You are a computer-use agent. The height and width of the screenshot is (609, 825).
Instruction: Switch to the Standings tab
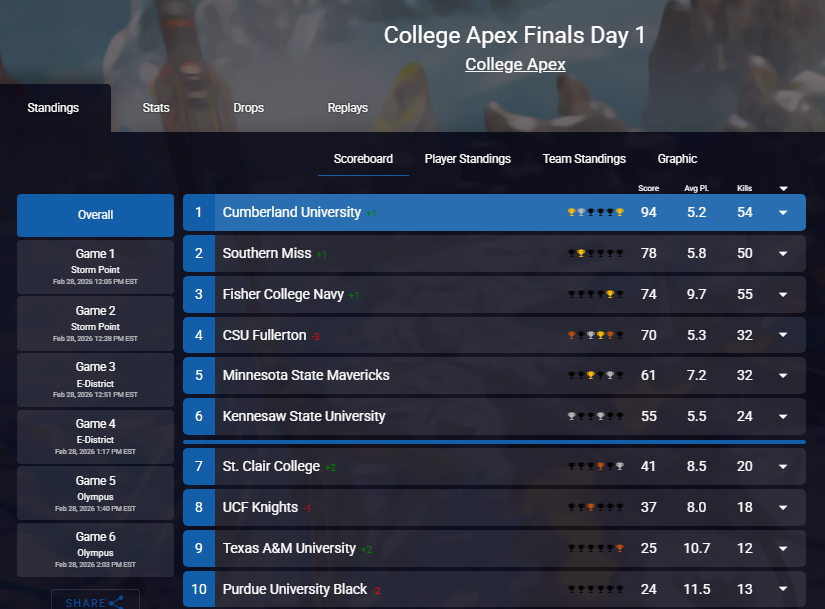pyautogui.click(x=53, y=108)
